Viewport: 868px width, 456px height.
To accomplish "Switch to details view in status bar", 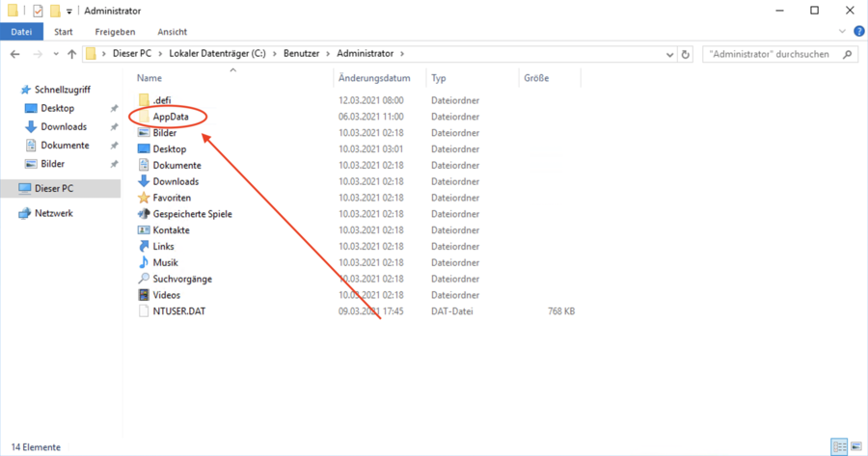I will (839, 447).
